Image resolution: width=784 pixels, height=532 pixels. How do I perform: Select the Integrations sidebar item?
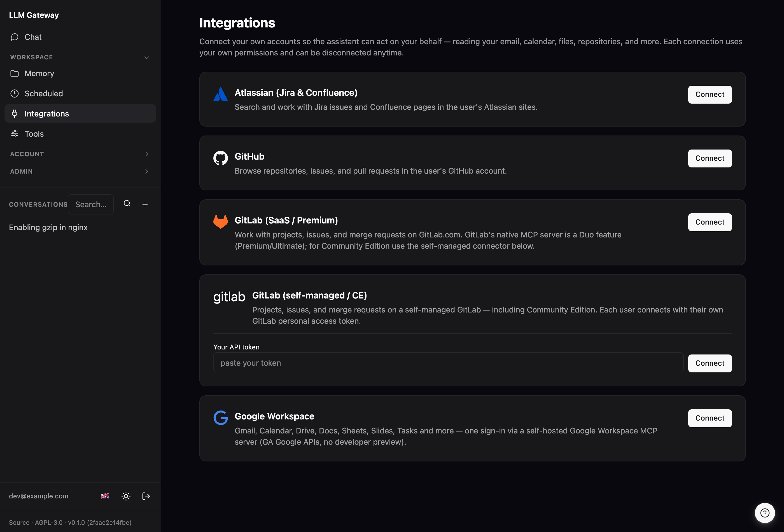pyautogui.click(x=80, y=114)
